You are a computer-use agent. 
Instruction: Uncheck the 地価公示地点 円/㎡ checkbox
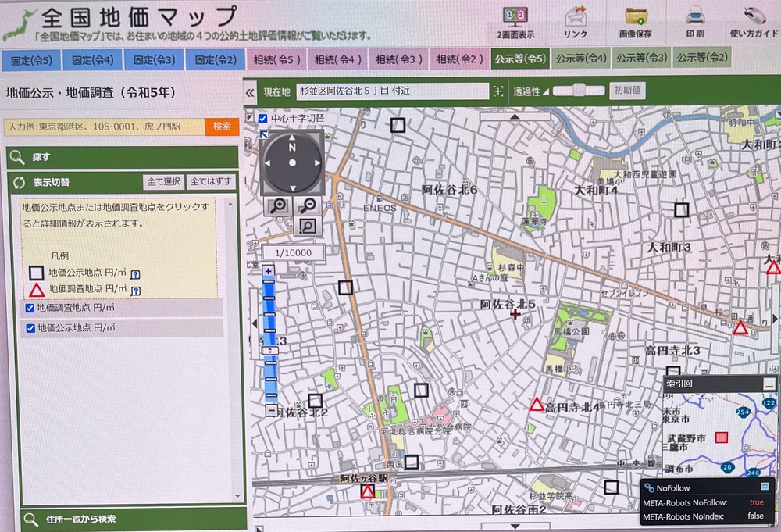(x=30, y=328)
